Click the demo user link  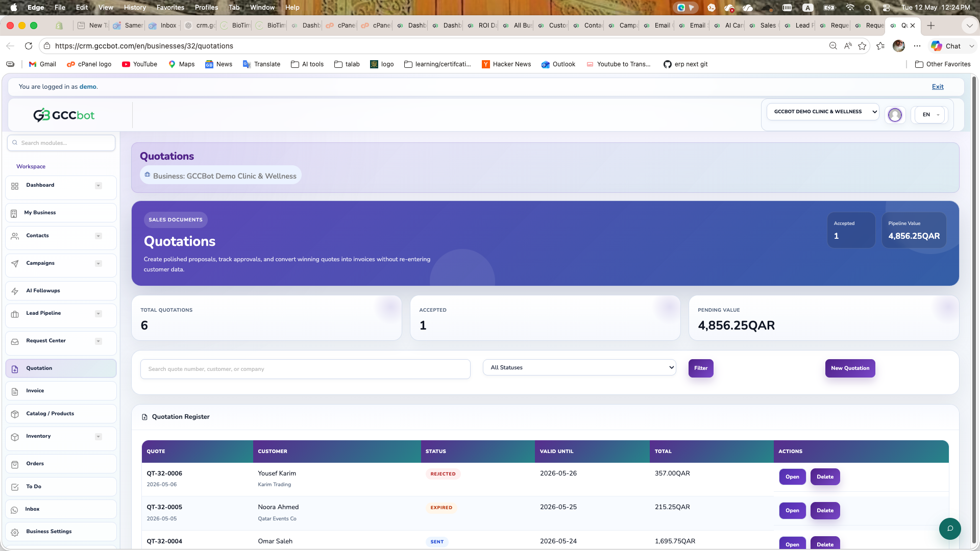coord(88,87)
